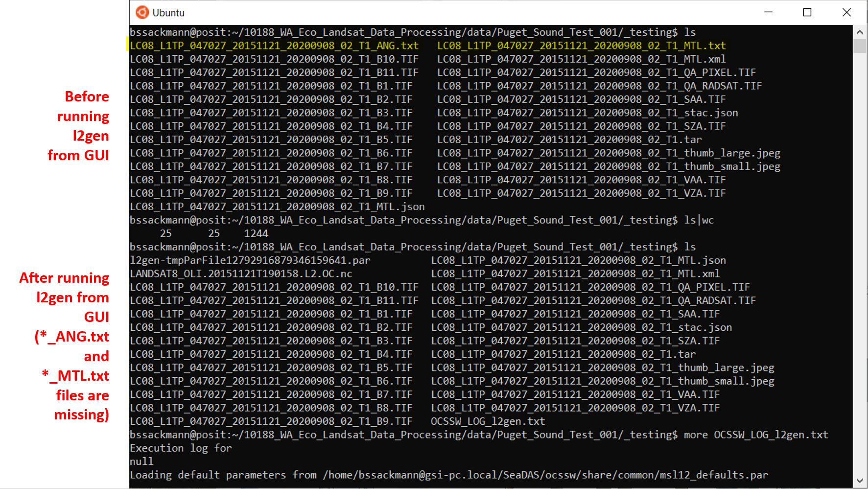Click the highlighted T1_ANG.txt filename
The width and height of the screenshot is (868, 489).
(x=274, y=46)
